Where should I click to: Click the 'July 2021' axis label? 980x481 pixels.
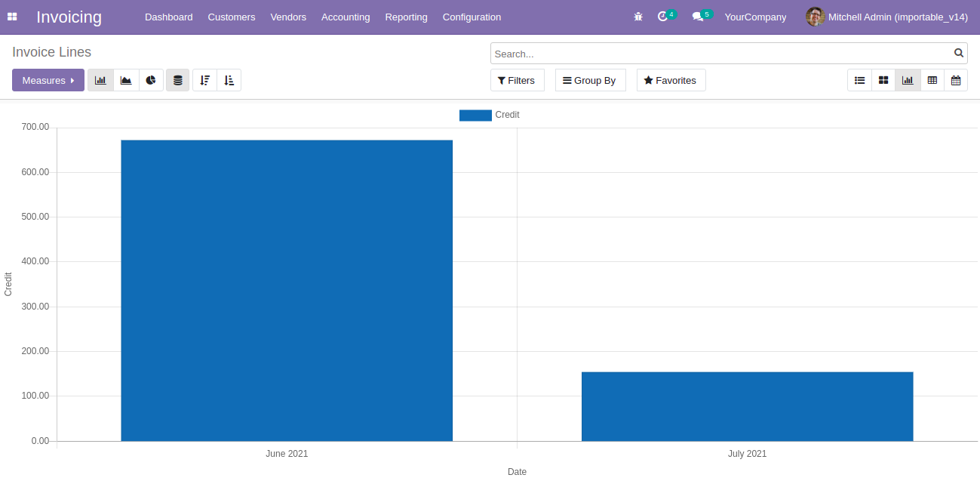747,454
